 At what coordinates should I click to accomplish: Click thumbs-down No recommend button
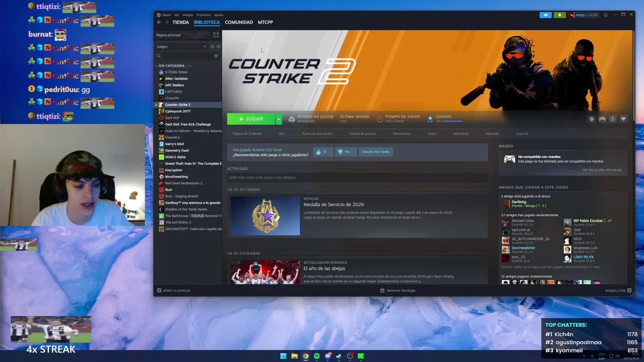[345, 151]
